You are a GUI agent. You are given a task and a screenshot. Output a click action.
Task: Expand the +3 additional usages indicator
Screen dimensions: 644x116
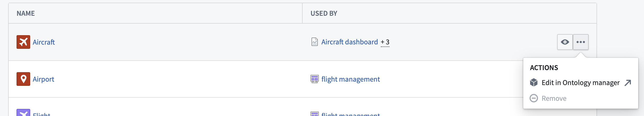pyautogui.click(x=385, y=42)
